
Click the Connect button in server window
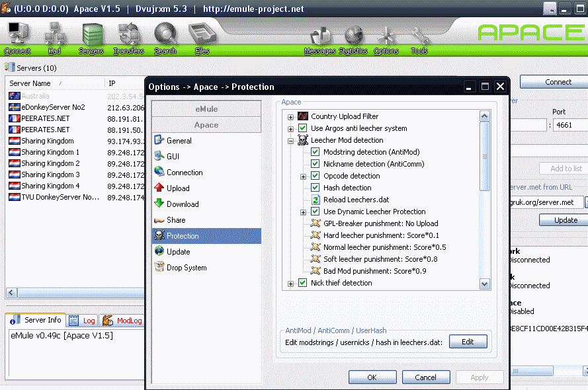coord(555,82)
